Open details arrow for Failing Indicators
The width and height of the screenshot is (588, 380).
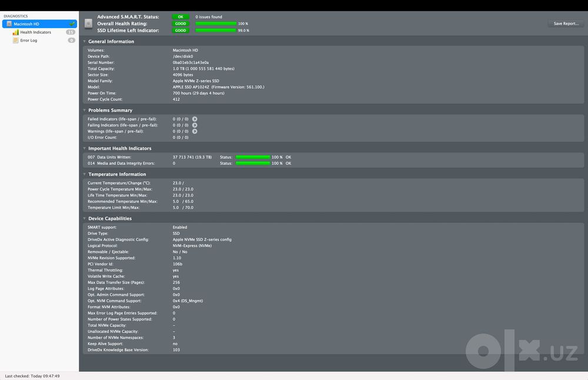coord(195,125)
